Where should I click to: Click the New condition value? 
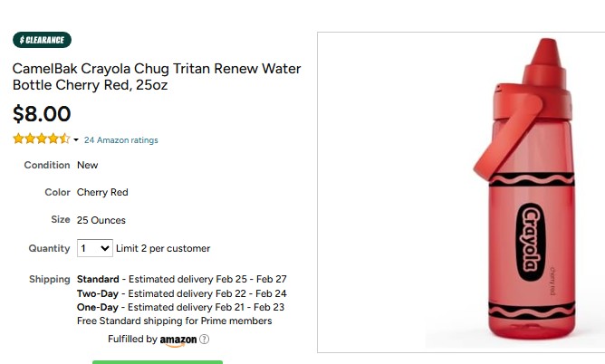pyautogui.click(x=88, y=165)
